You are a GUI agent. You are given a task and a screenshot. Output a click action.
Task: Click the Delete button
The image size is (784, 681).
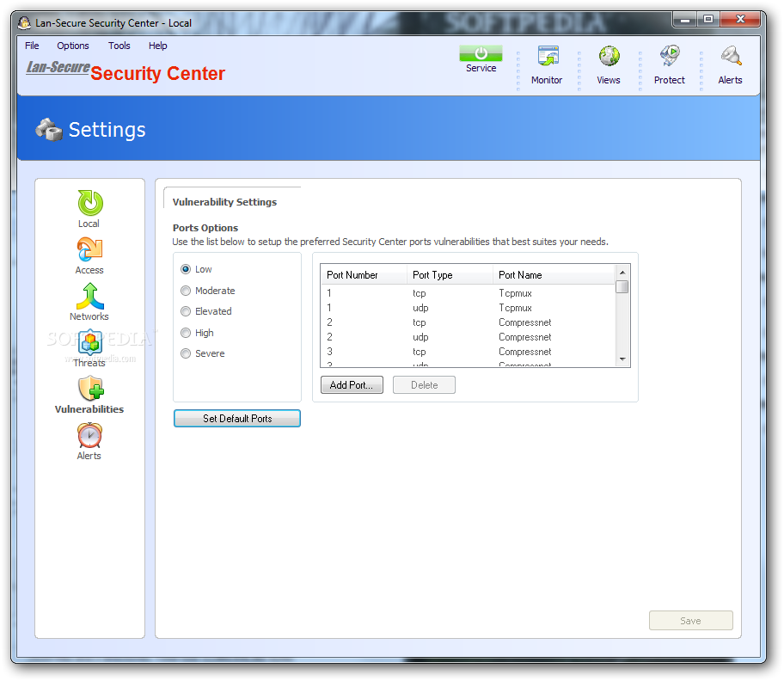[x=424, y=385]
